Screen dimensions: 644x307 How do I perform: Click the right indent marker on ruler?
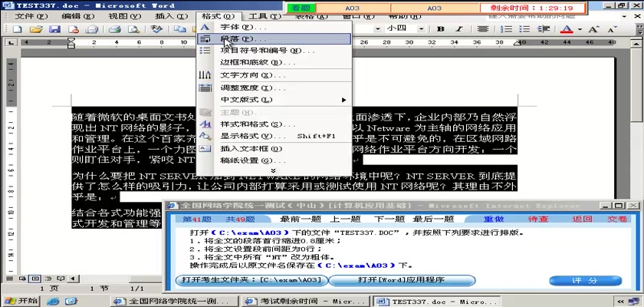coord(518,43)
